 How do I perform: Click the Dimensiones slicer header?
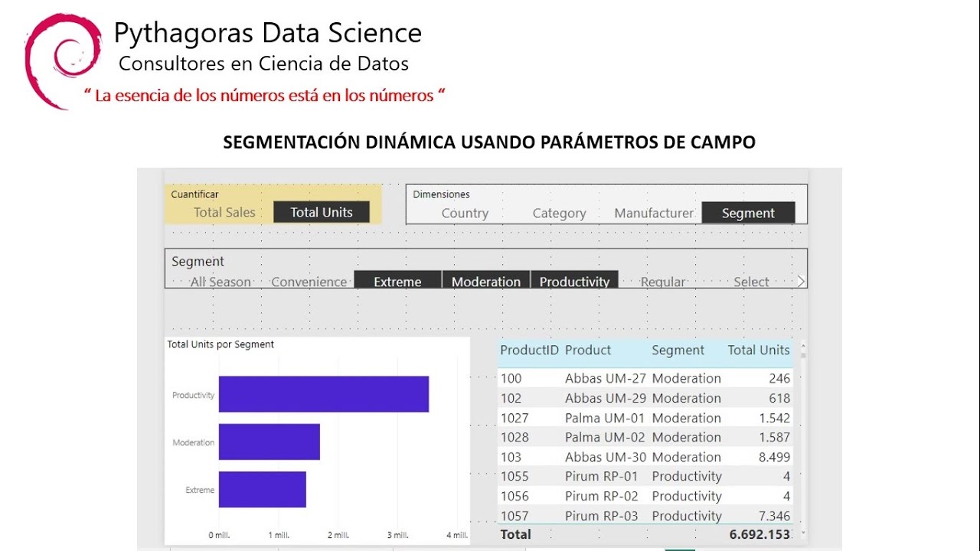click(441, 194)
